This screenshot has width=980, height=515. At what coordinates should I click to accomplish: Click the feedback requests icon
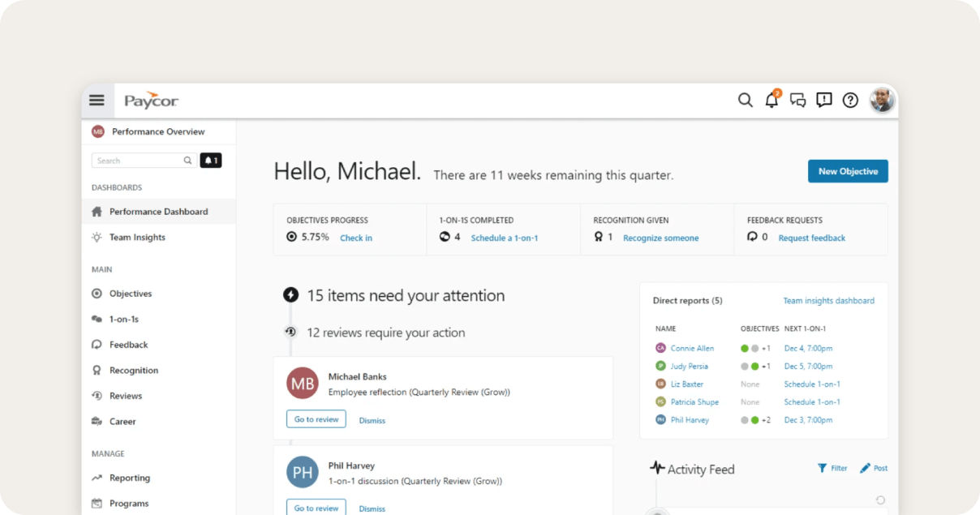coord(752,238)
